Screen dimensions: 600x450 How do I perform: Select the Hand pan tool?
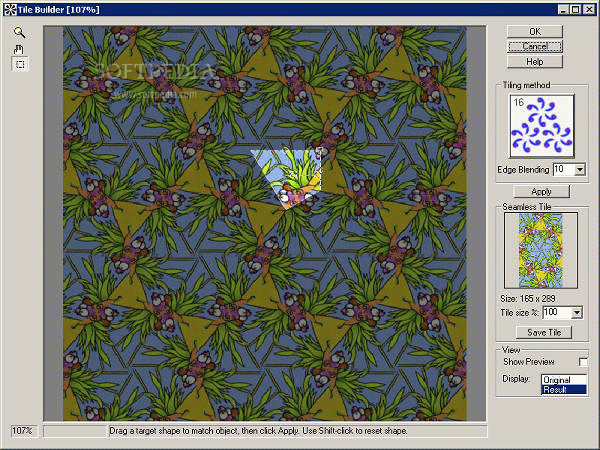click(x=19, y=49)
